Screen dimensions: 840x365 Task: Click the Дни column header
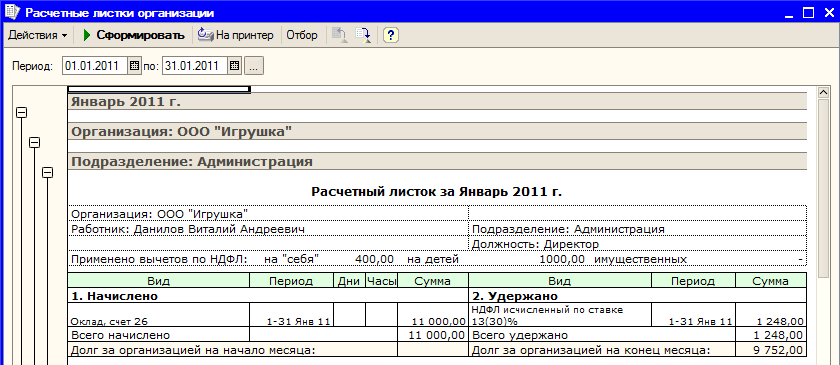(349, 281)
